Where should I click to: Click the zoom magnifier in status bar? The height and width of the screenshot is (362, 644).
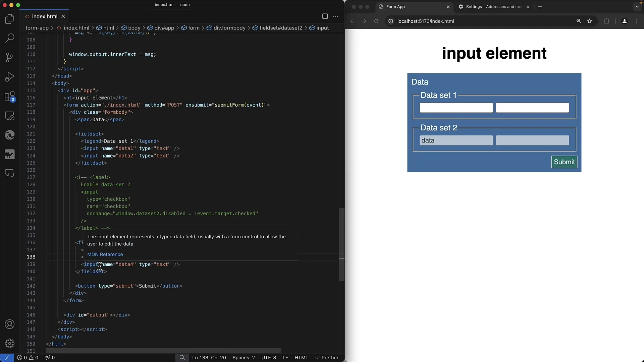coord(182,358)
